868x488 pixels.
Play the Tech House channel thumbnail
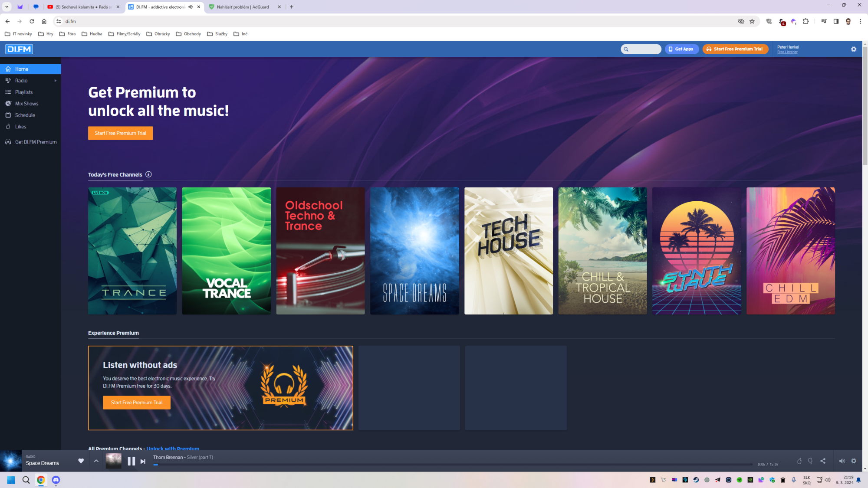[x=508, y=250]
